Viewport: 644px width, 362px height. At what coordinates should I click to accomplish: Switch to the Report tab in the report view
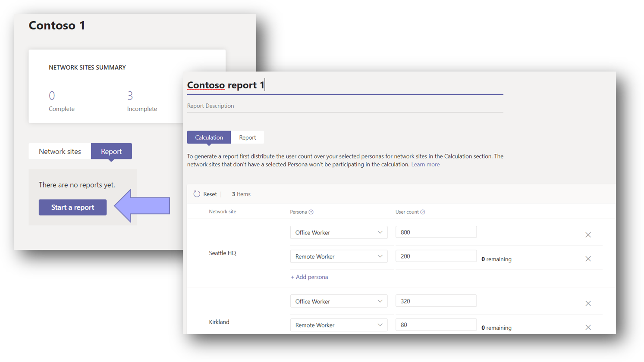coord(247,137)
